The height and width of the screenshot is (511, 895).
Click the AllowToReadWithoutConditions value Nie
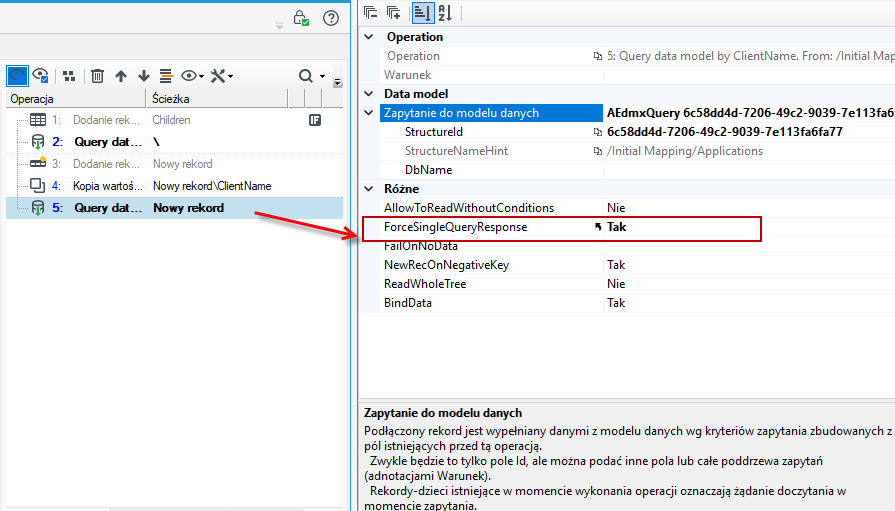tap(616, 208)
